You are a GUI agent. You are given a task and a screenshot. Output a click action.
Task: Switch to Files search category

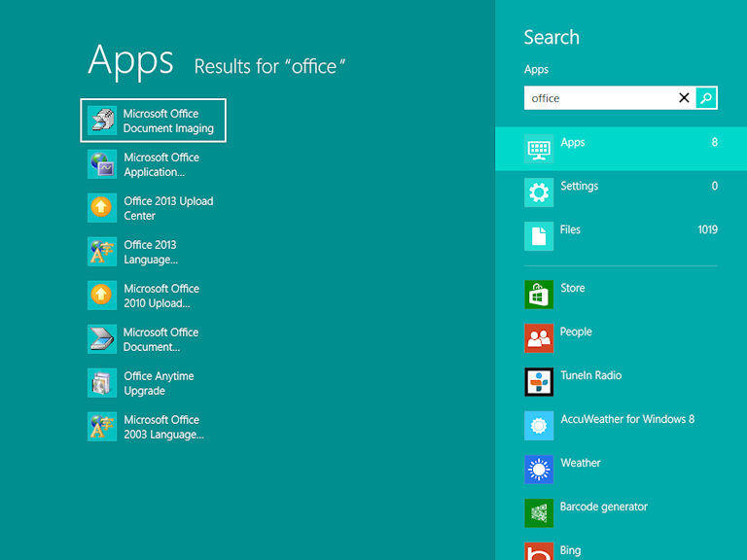point(621,235)
